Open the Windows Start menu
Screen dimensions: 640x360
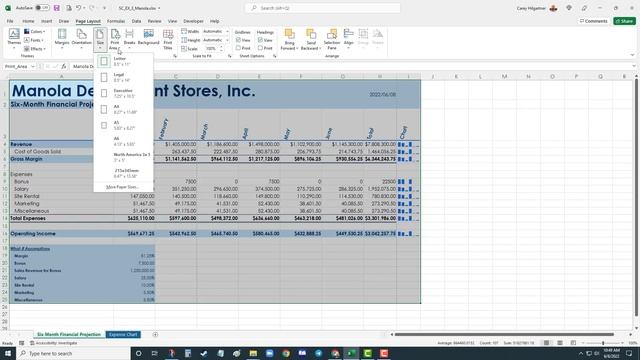8,353
